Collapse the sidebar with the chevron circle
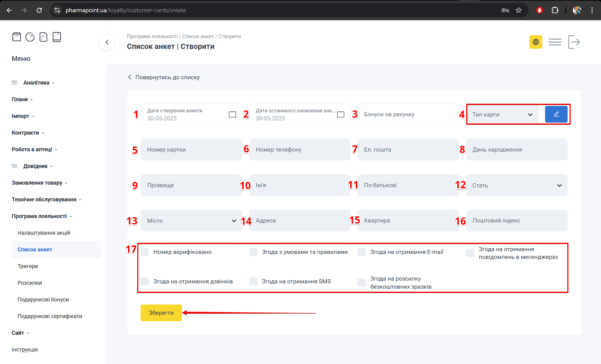 click(x=106, y=42)
